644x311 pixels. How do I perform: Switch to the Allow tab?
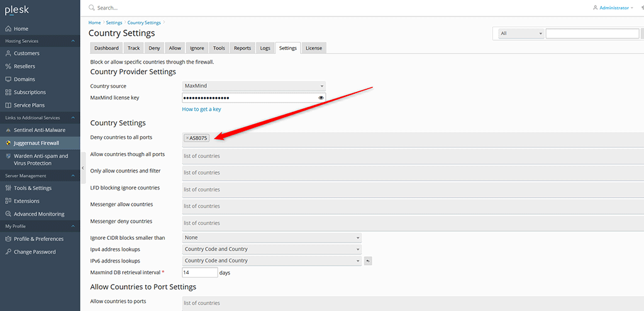175,48
